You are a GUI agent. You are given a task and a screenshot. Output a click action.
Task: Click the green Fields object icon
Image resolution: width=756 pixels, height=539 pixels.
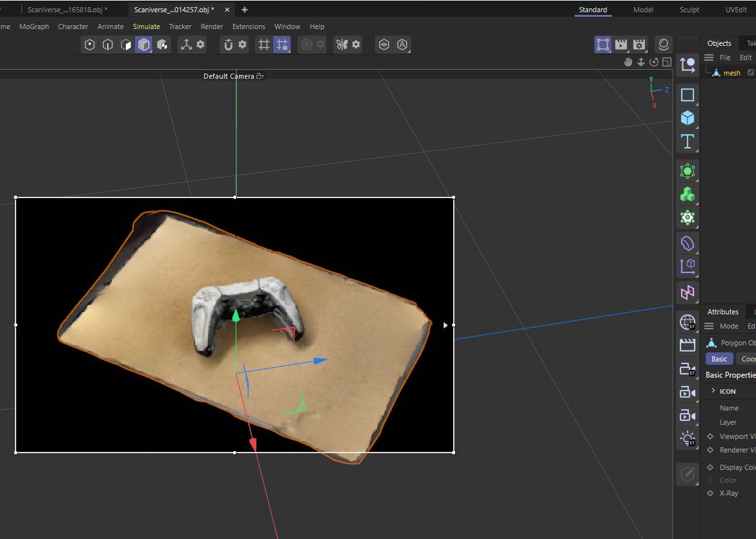pos(687,170)
